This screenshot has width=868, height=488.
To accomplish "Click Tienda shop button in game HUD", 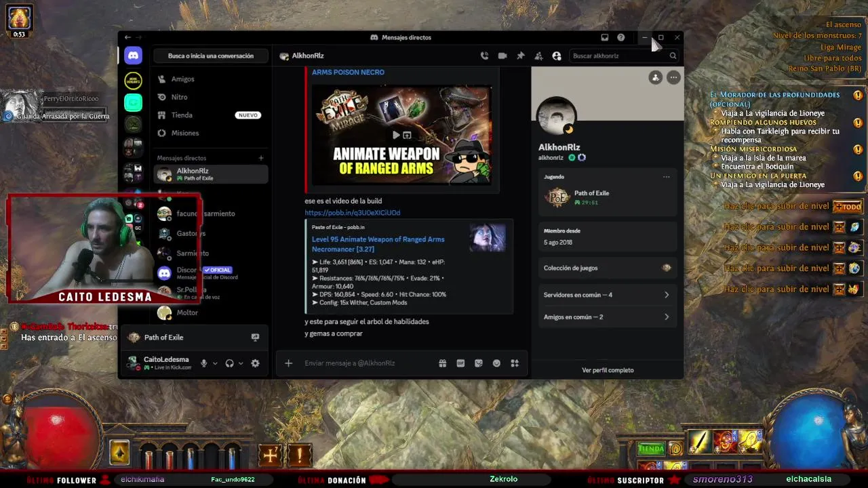I will pyautogui.click(x=651, y=449).
